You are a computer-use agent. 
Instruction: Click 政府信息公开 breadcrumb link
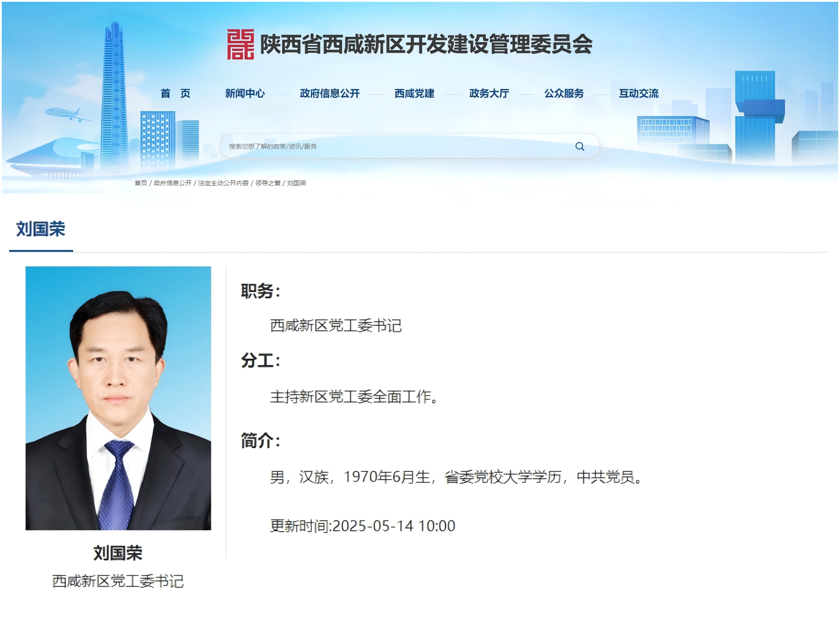tap(173, 183)
